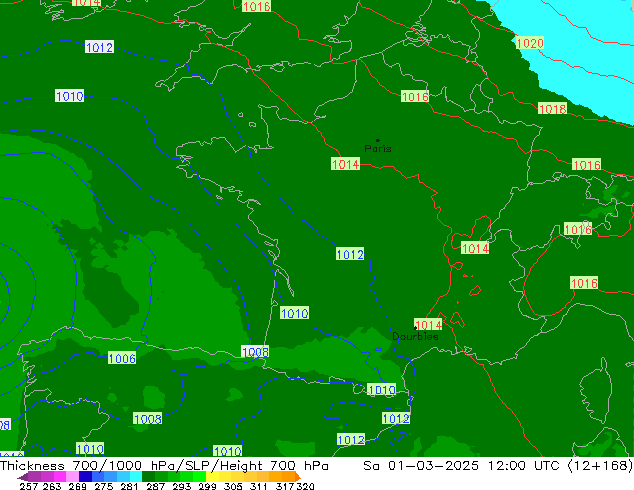
Task: Click the chart title 'Thickness 700/1000 hPa/SLP/Height 700 hPa'
Action: [x=164, y=465]
